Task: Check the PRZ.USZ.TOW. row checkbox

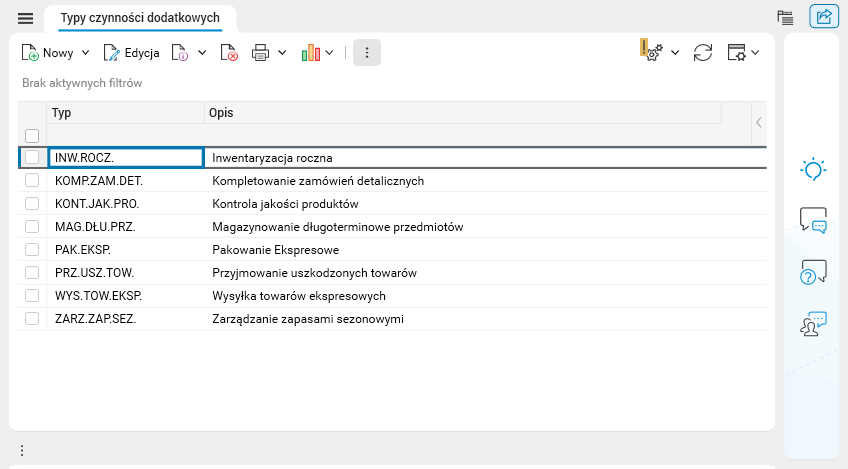Action: pyautogui.click(x=32, y=272)
